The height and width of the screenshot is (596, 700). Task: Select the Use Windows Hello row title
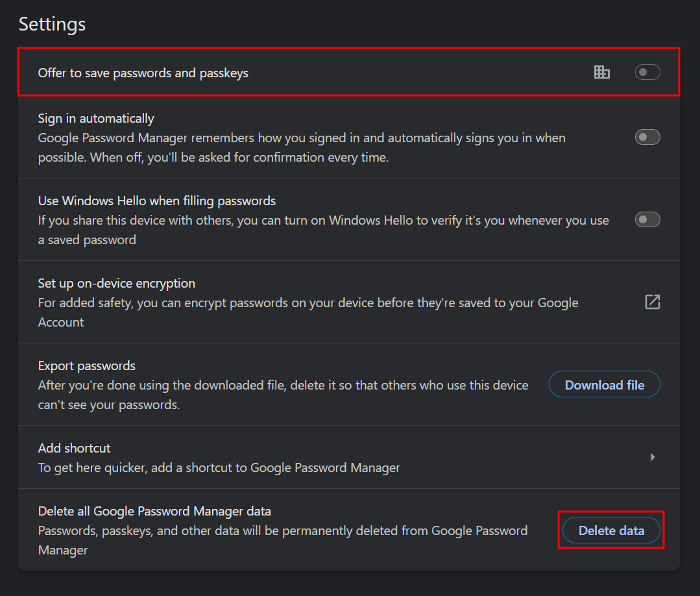(156, 201)
